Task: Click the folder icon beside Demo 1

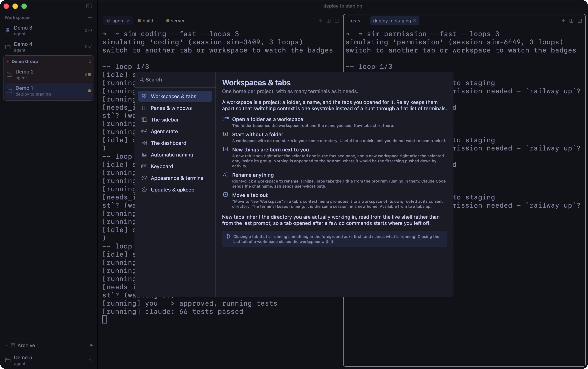Action: coord(9,91)
